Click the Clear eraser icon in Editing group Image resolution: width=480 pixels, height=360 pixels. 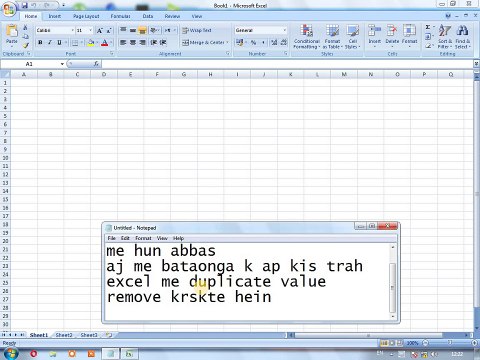[x=428, y=45]
